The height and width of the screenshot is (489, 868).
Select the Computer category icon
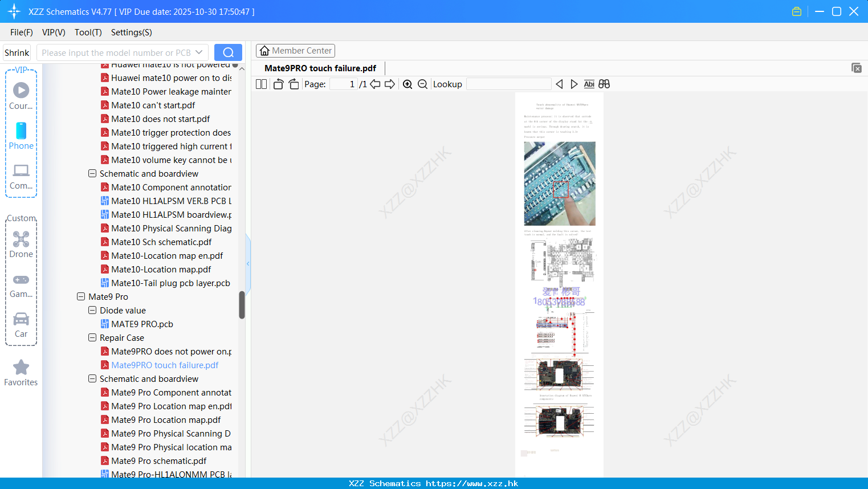[21, 176]
